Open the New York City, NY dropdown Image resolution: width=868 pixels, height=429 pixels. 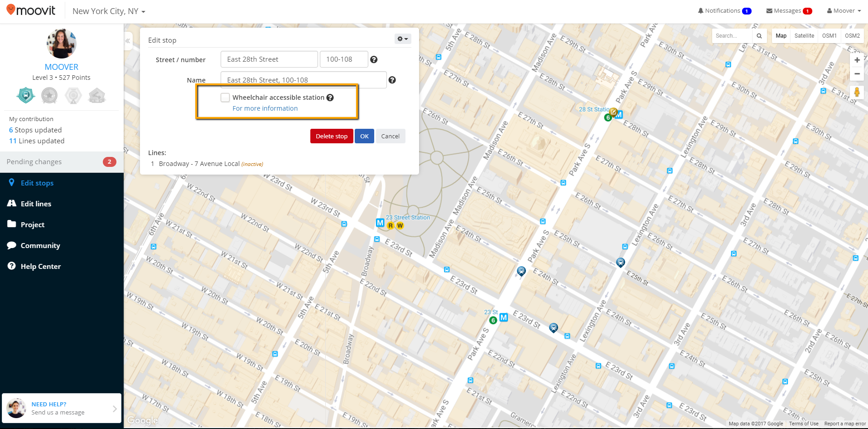coord(109,11)
